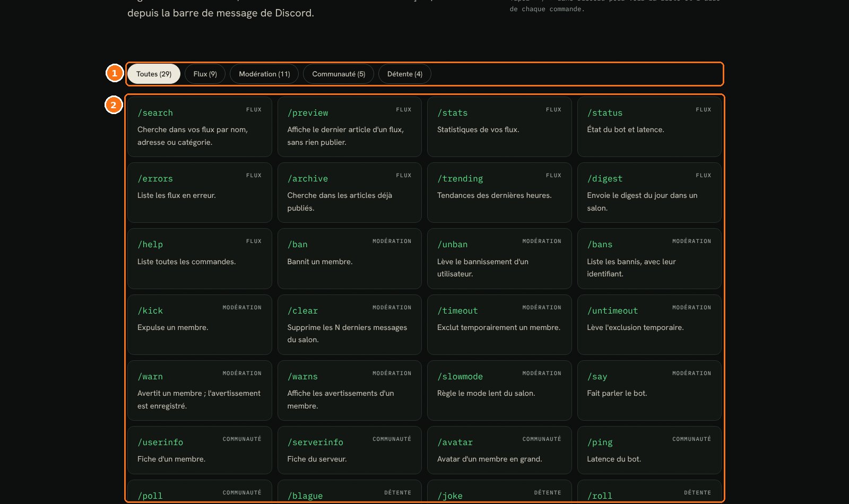Click the /poll command card

point(200,492)
